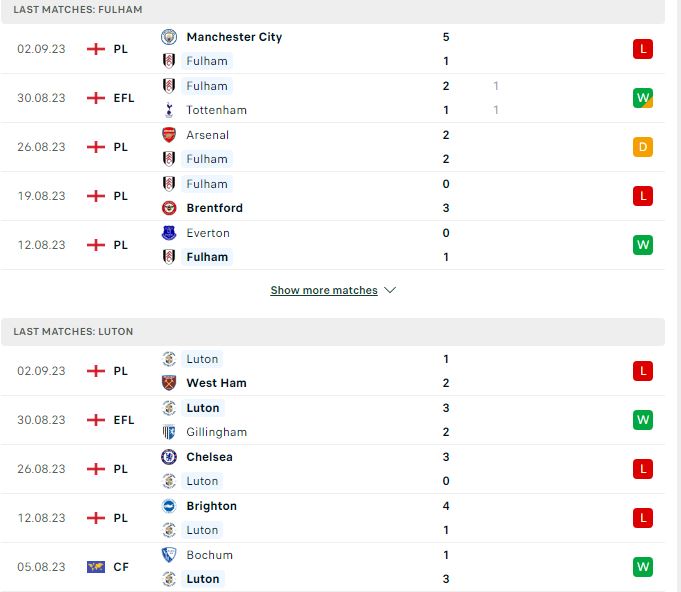Select the red L badge for Manchester City match

pyautogui.click(x=643, y=49)
